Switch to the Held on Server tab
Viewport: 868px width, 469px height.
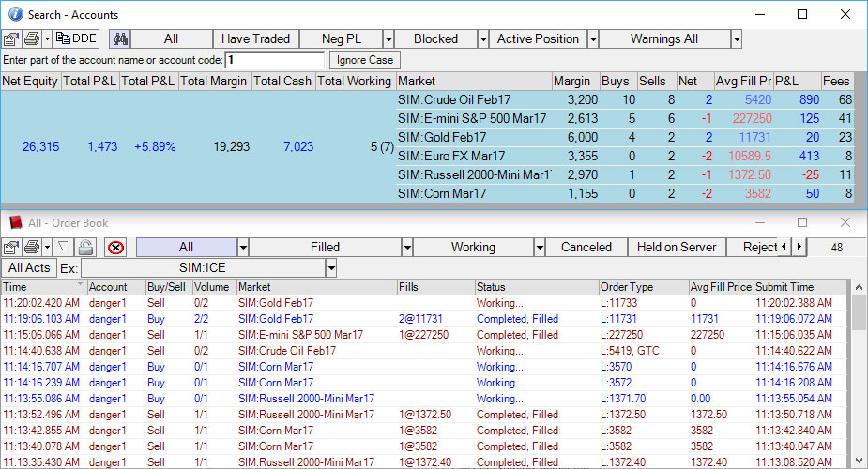(677, 248)
